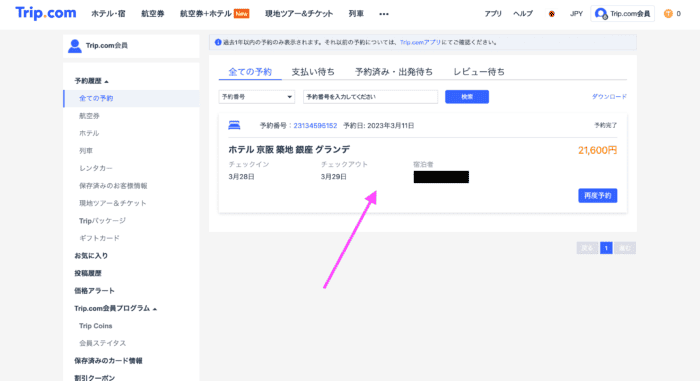Click the アプリ link in header

click(x=493, y=14)
